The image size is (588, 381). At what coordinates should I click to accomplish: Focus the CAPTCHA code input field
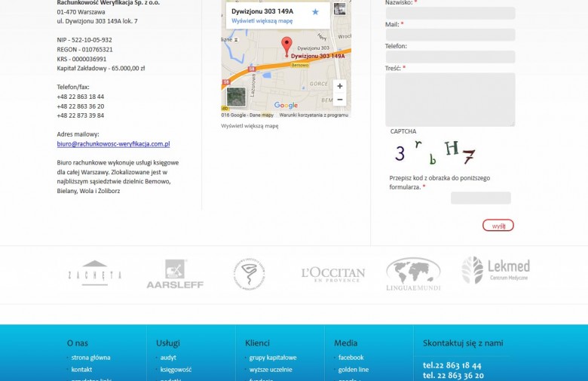(x=480, y=198)
